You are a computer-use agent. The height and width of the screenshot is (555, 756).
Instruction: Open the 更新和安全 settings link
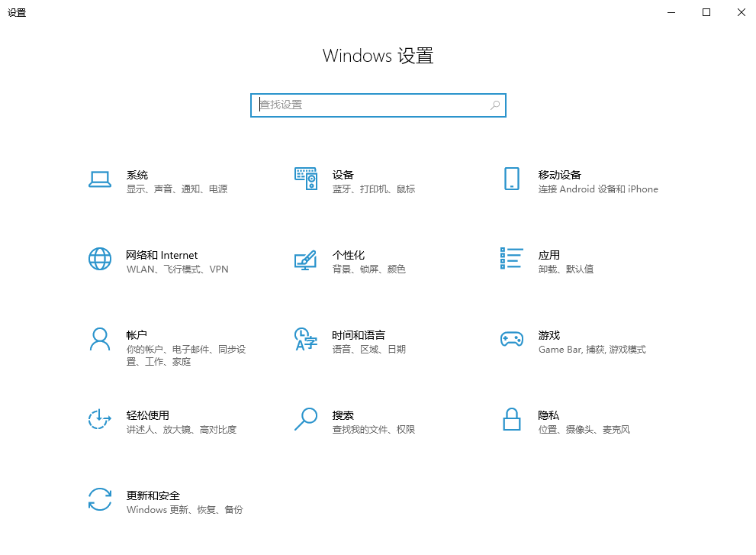point(153,495)
